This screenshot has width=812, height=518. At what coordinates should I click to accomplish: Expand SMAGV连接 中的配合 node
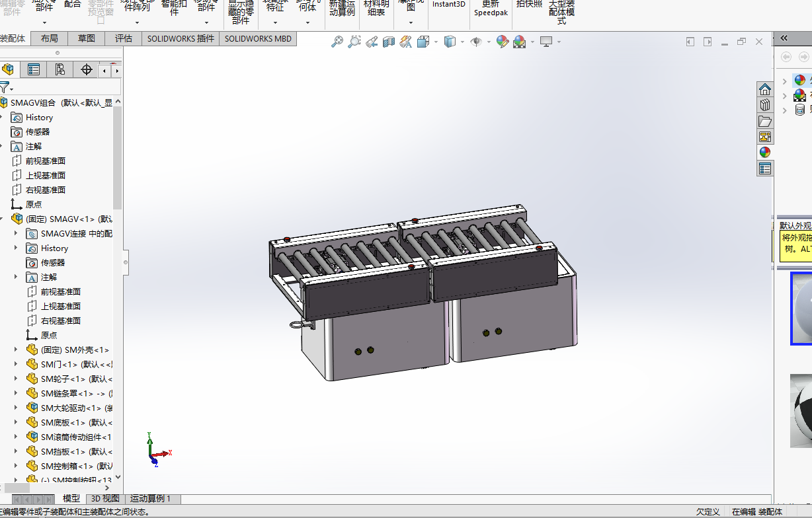pos(17,233)
